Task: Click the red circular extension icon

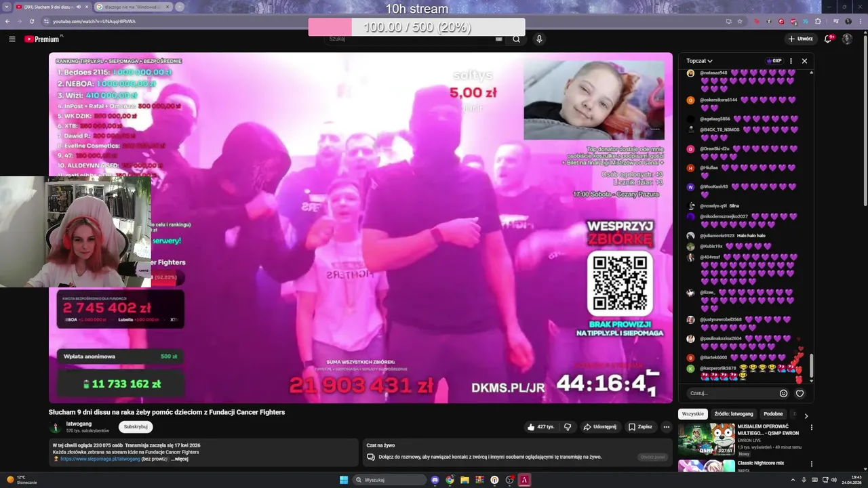Action: click(781, 21)
